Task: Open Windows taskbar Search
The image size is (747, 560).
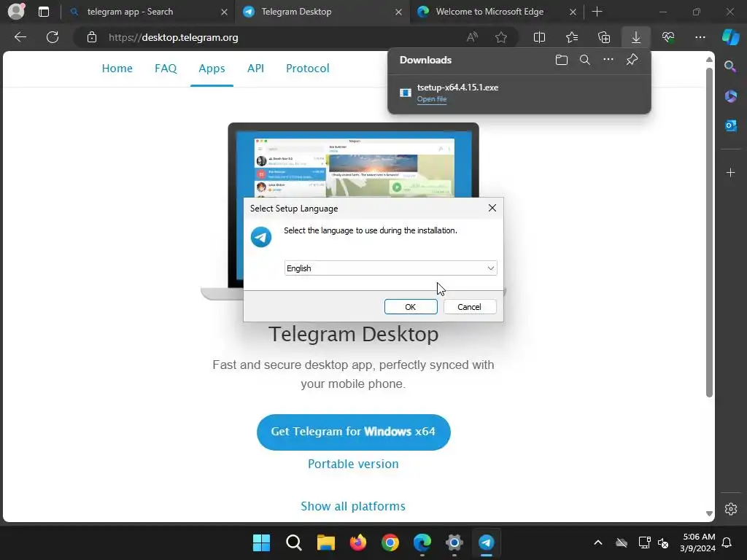Action: pos(294,542)
